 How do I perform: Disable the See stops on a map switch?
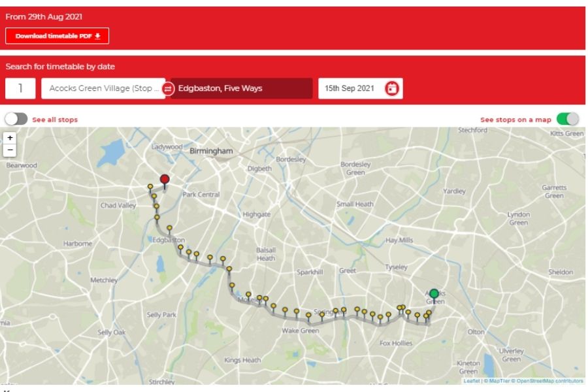click(568, 119)
